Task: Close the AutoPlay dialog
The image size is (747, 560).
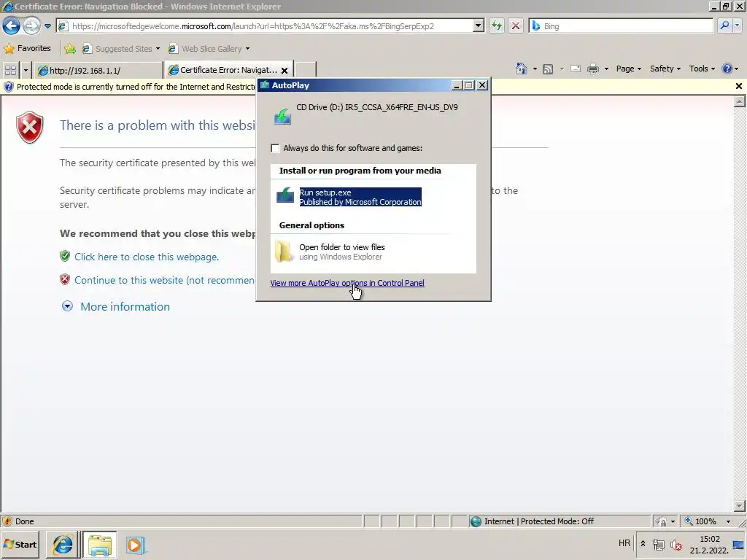Action: point(482,85)
